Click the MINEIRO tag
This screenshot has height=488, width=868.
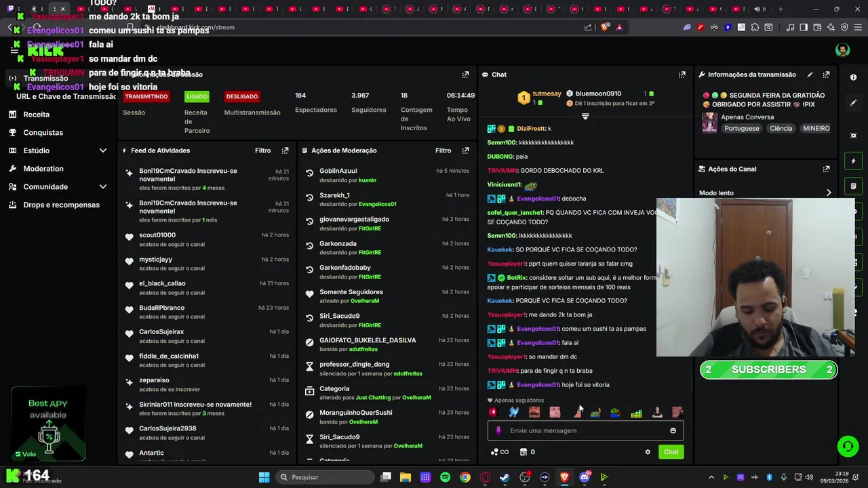point(816,128)
